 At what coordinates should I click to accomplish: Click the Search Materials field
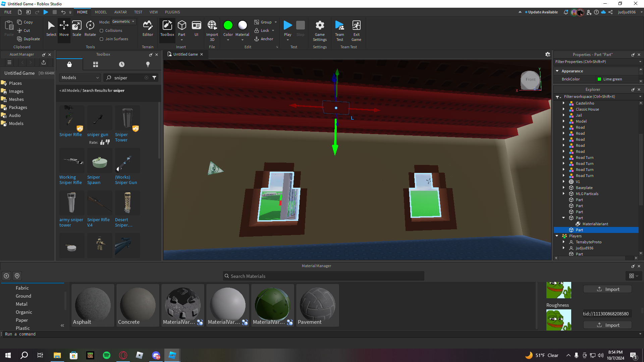(x=324, y=276)
